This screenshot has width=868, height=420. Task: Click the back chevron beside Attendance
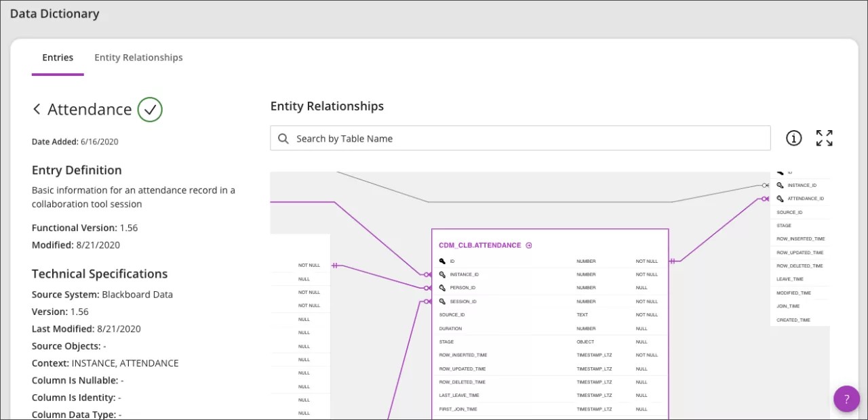click(x=37, y=109)
